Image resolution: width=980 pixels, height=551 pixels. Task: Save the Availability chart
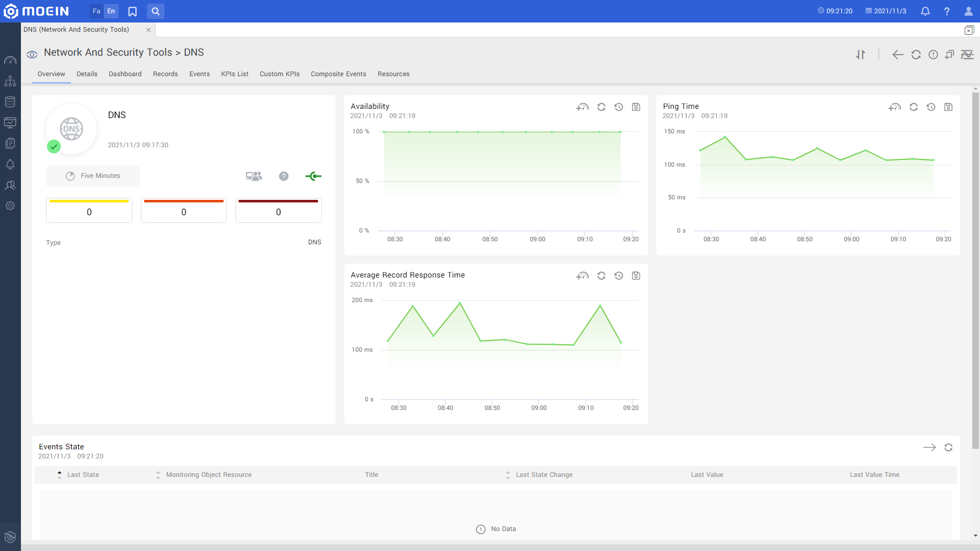point(636,107)
